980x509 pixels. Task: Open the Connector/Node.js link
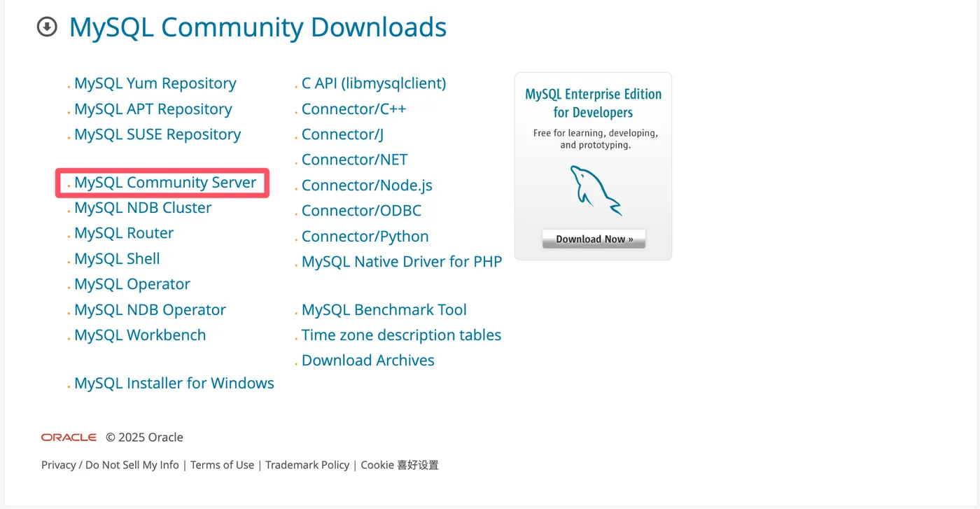tap(367, 186)
